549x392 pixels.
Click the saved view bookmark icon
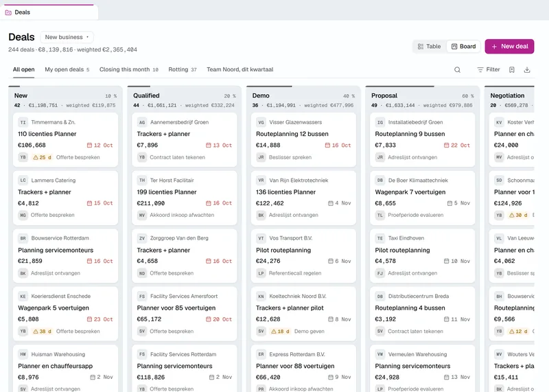coord(512,70)
